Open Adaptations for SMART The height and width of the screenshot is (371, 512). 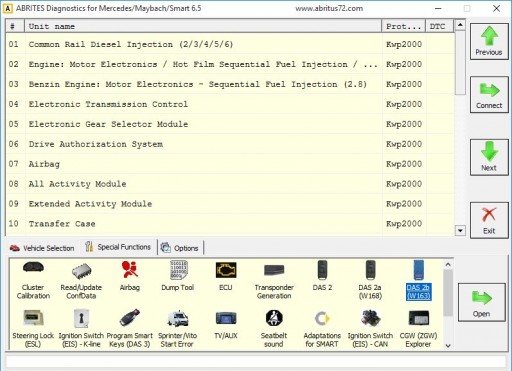[x=322, y=329]
